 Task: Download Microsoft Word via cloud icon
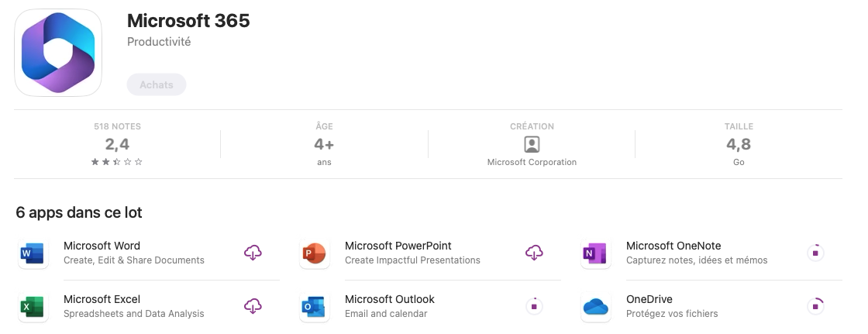click(253, 253)
